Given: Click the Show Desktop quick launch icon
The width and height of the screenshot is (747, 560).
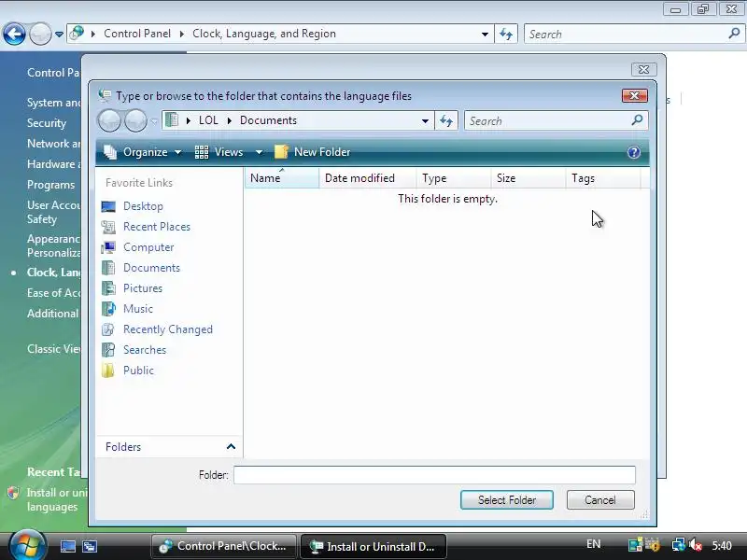Looking at the screenshot, I should pos(67,546).
